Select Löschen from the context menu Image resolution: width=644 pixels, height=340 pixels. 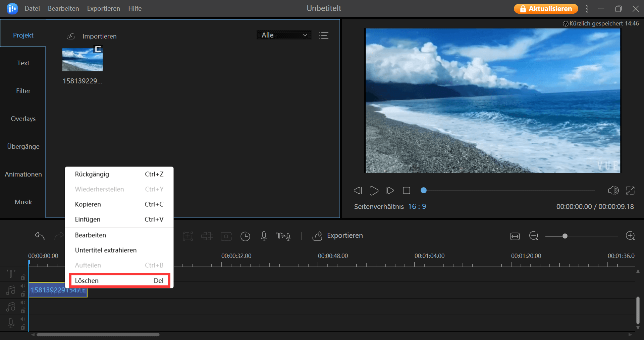(119, 281)
